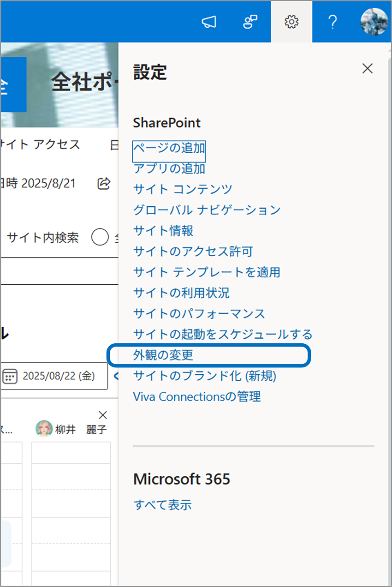392x587 pixels.
Task: Select the radio button beside サイト内検索
Action: pyautogui.click(x=100, y=238)
